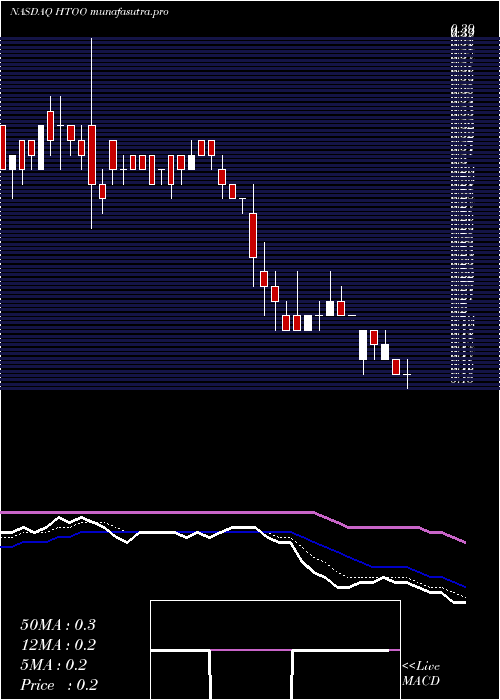Click the '50MA : 0.3' value
This screenshot has height=700, width=500.
pos(58,625)
